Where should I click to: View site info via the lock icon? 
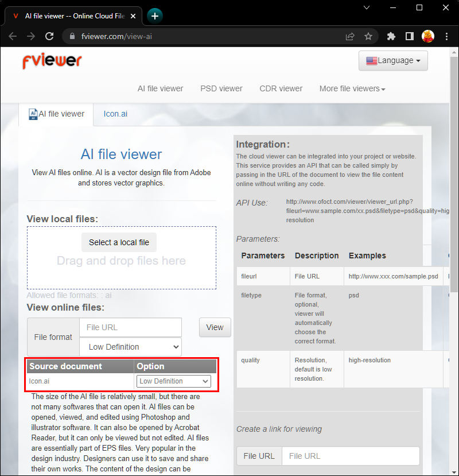72,36
